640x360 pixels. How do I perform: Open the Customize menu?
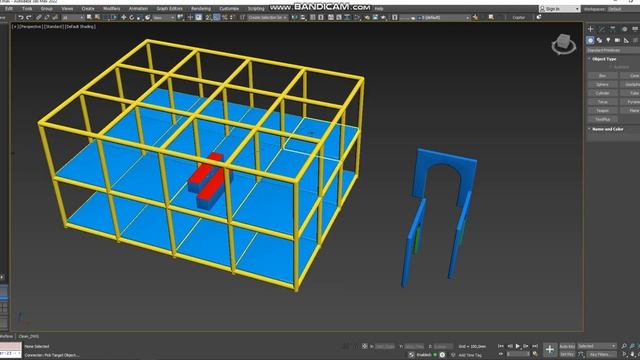click(229, 9)
